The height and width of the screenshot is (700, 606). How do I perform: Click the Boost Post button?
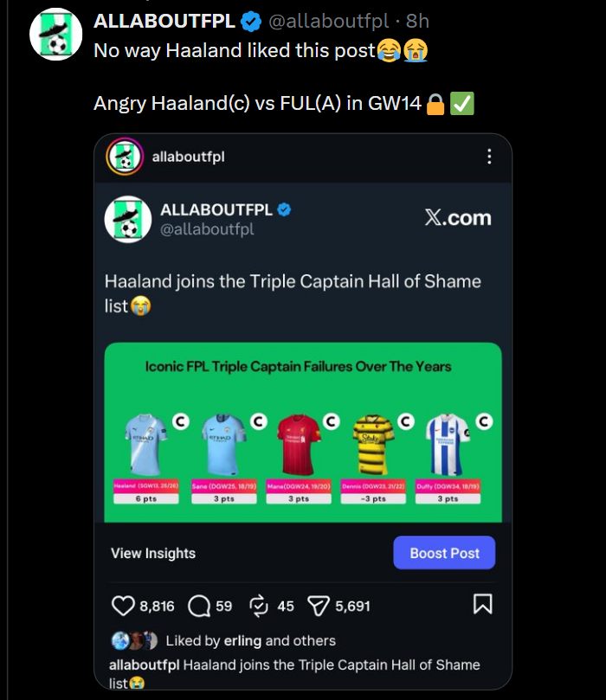(x=444, y=553)
